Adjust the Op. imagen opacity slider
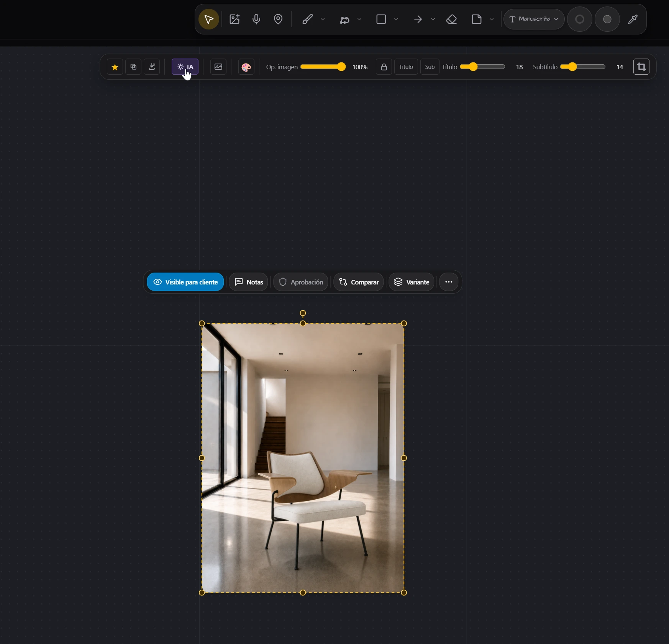The height and width of the screenshot is (644, 669). click(x=323, y=67)
